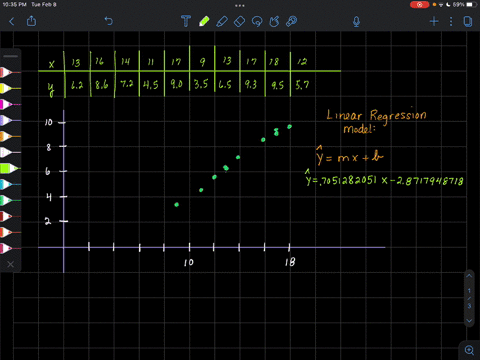Select the eraser tool
Viewport: 480px width, 360px height.
tap(239, 22)
